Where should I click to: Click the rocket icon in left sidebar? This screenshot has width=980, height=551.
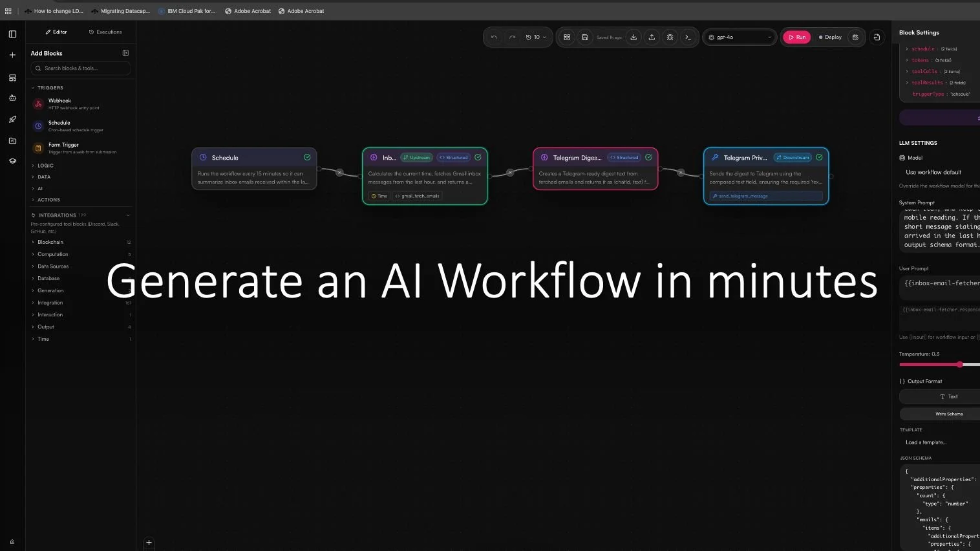(x=12, y=119)
